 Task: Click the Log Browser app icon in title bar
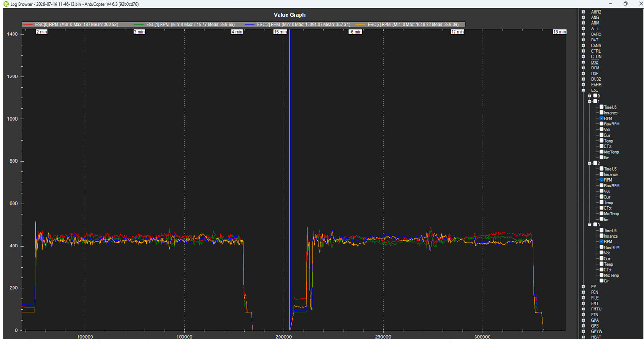[5, 4]
